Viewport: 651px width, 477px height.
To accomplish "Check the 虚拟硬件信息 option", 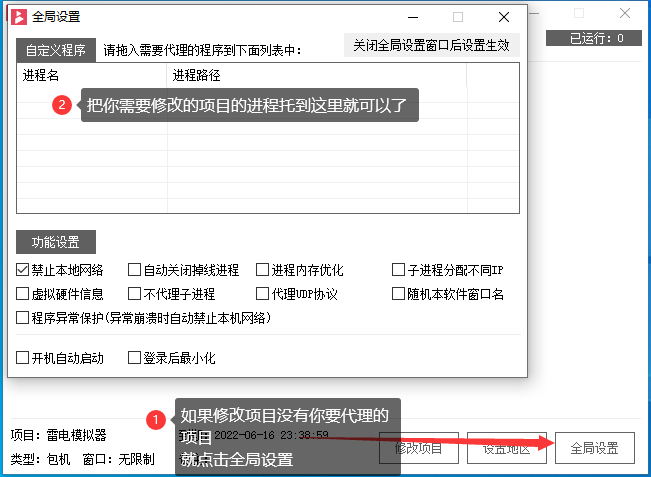I will pyautogui.click(x=23, y=294).
